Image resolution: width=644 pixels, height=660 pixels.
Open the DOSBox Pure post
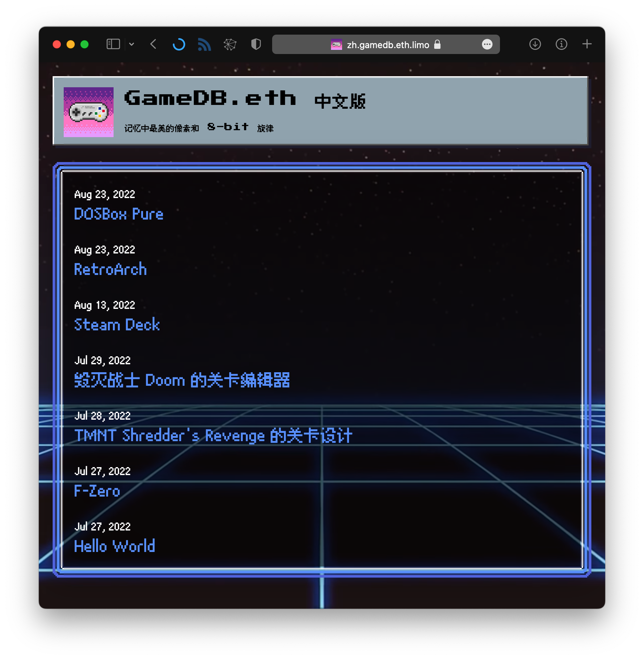point(119,214)
